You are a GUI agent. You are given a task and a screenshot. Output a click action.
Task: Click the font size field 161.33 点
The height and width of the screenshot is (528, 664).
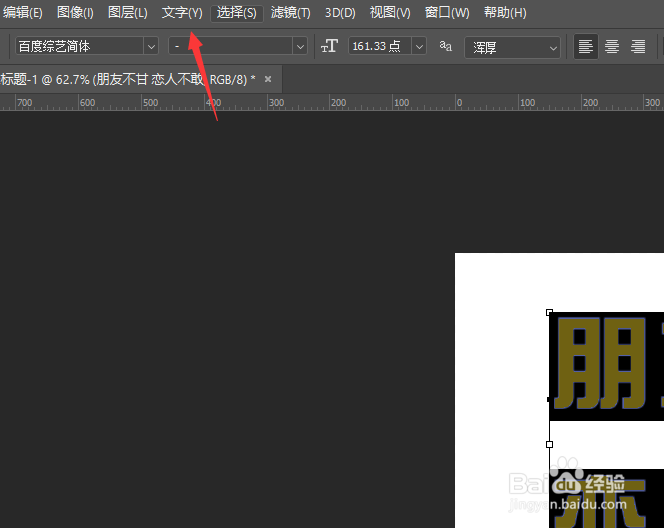(x=380, y=46)
